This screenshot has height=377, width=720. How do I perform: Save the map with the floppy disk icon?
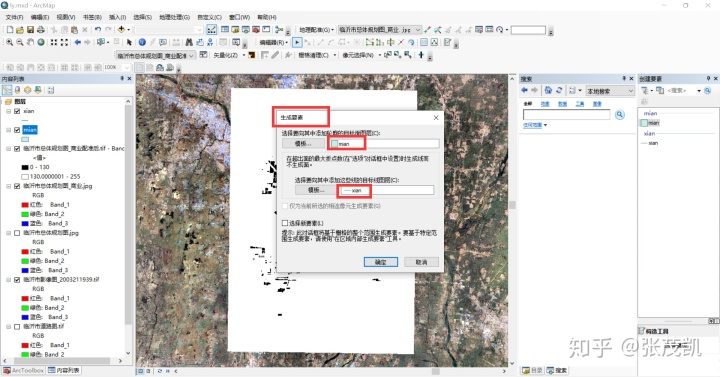pos(30,30)
